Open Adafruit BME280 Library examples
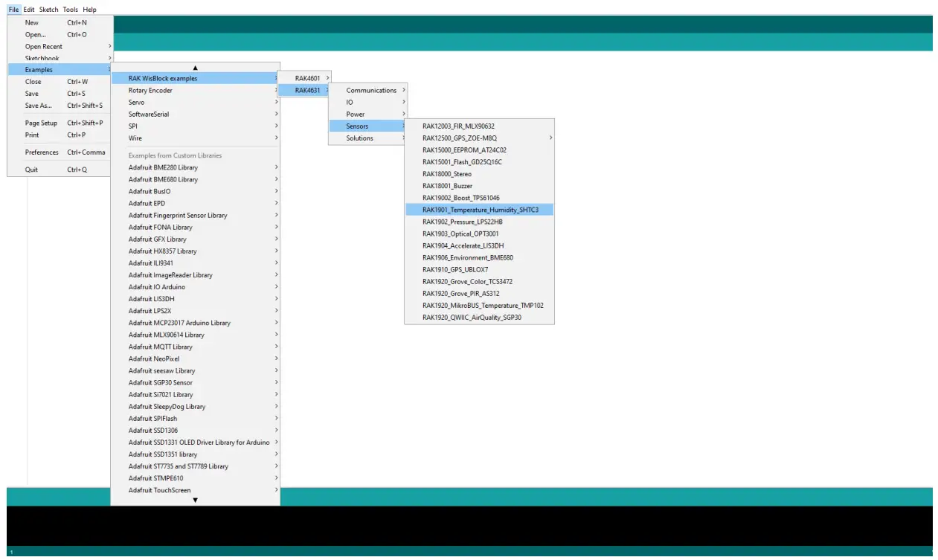The image size is (938, 560). click(x=196, y=167)
